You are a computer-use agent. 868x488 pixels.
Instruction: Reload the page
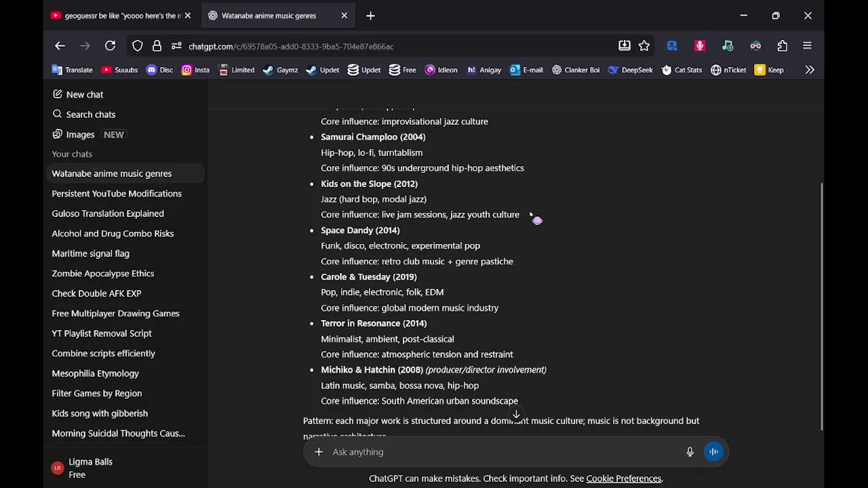click(x=110, y=46)
